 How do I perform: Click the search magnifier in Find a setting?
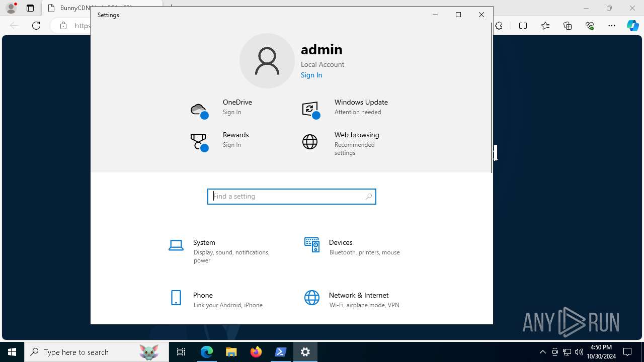369,197
